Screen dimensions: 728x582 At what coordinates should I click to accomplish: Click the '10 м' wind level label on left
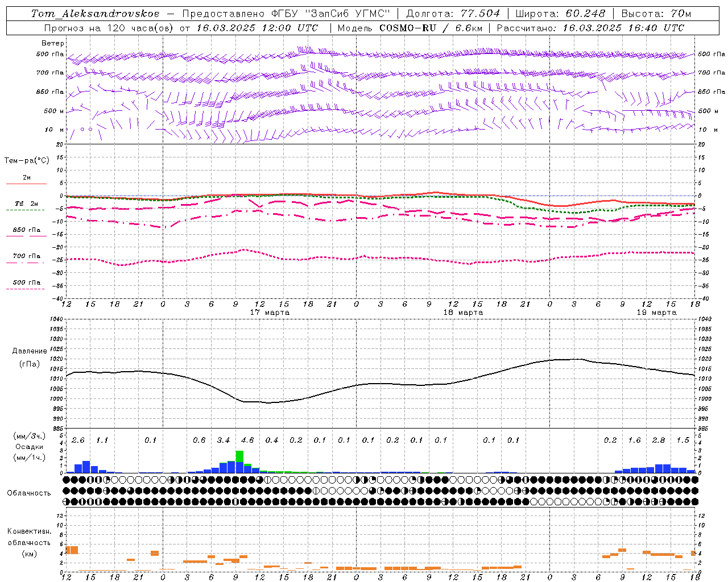pyautogui.click(x=55, y=130)
